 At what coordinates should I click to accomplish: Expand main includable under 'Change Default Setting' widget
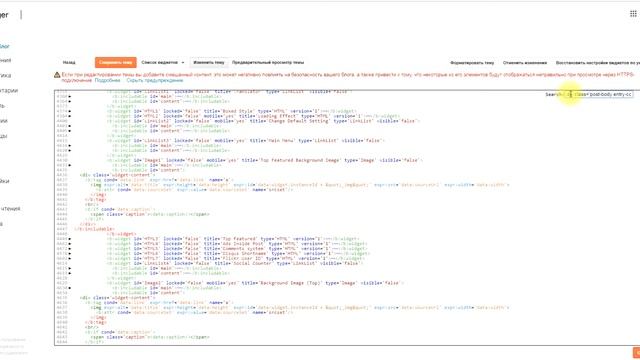click(70, 126)
